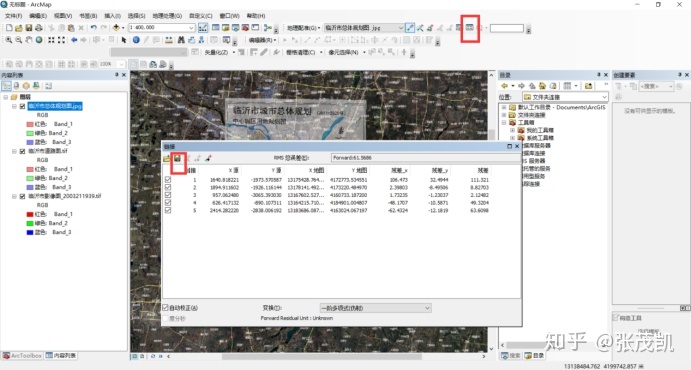This screenshot has height=370, width=691.
Task: Open the 地理配准(G) georeferencing dropdown
Action: point(304,28)
